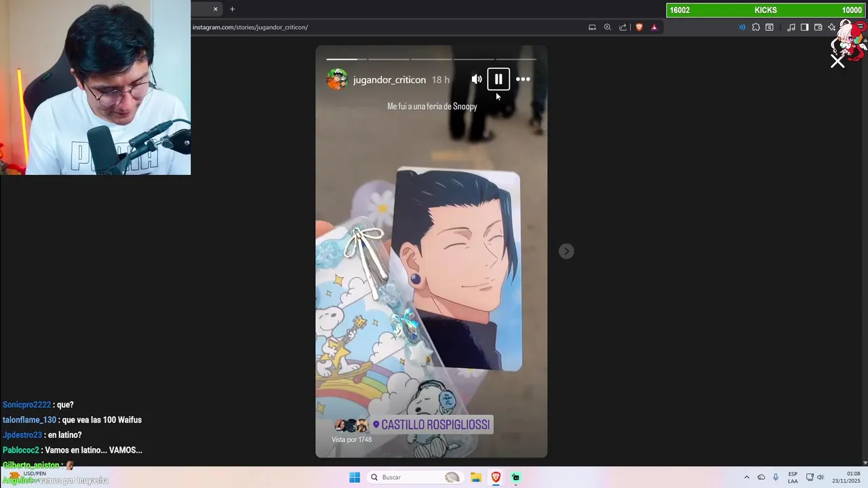Click the green streaming app taskbar icon
Image resolution: width=868 pixels, height=488 pixels.
point(516,477)
